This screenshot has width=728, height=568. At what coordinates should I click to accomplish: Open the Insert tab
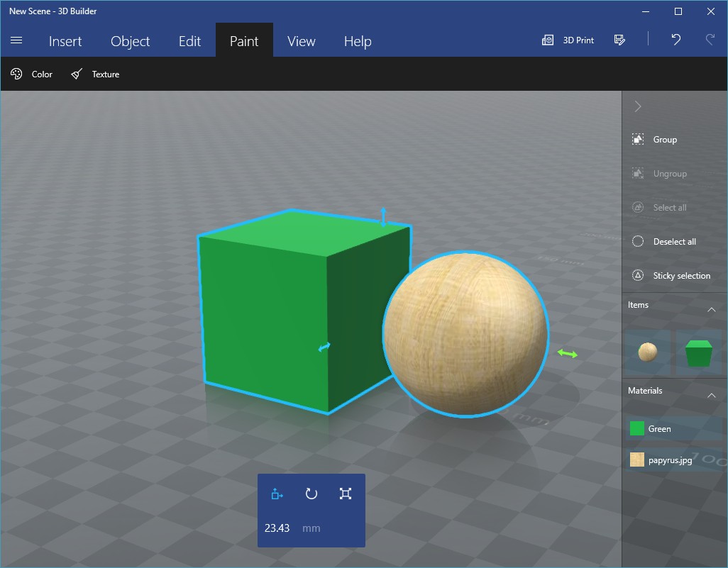coord(65,41)
